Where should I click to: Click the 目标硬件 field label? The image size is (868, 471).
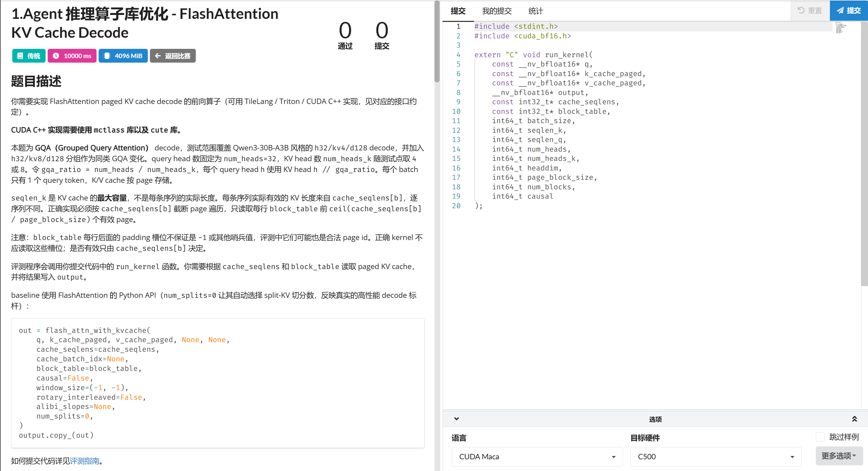645,438
